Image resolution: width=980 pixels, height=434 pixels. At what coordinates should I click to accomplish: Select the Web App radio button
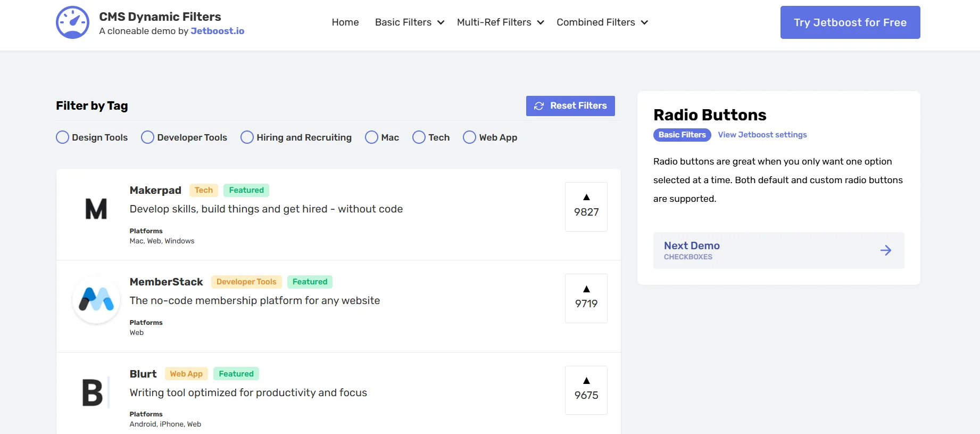tap(470, 137)
